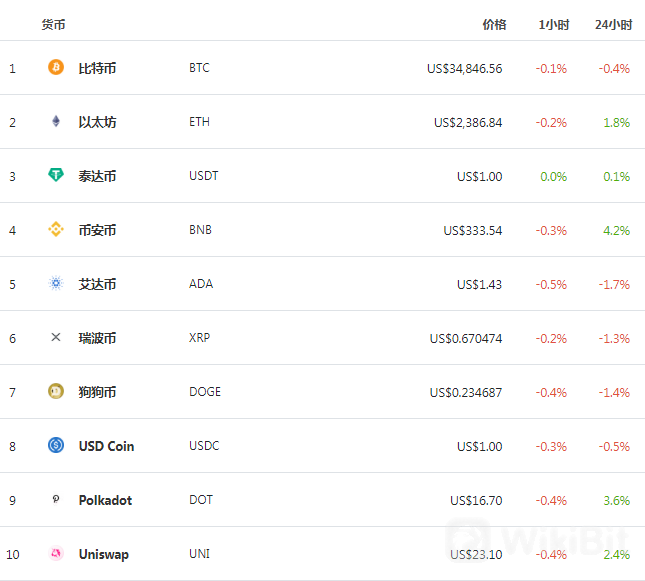
Task: Click the DOGE ticker symbol
Action: click(x=205, y=392)
